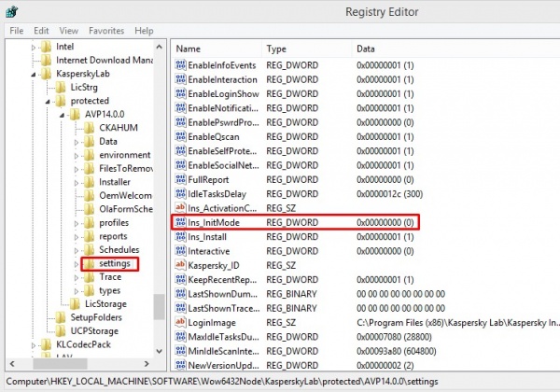Viewport: 560px width, 392px height.
Task: Click the EnableInfoEvents DWORD icon
Action: click(x=180, y=65)
